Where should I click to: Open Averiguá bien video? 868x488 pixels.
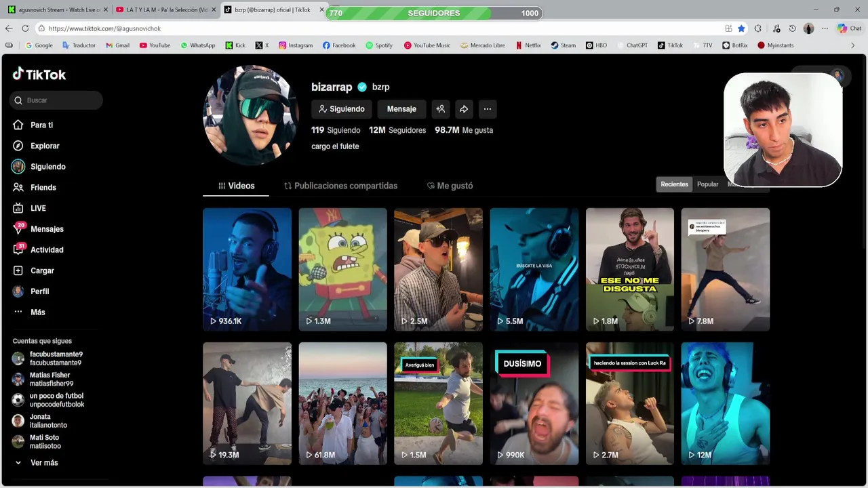(x=438, y=403)
